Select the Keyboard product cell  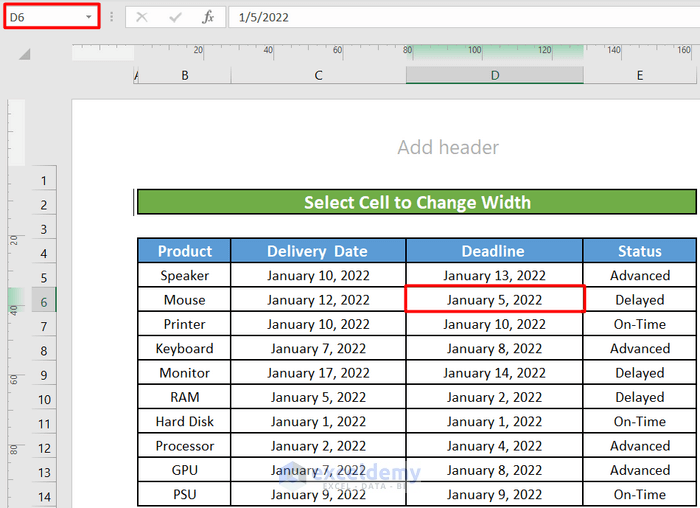[184, 348]
